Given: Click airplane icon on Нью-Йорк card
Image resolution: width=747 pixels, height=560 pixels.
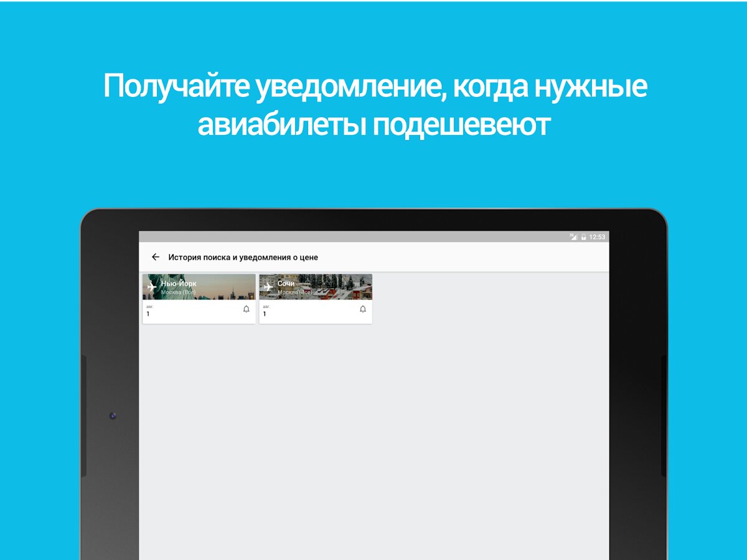Looking at the screenshot, I should (x=151, y=287).
